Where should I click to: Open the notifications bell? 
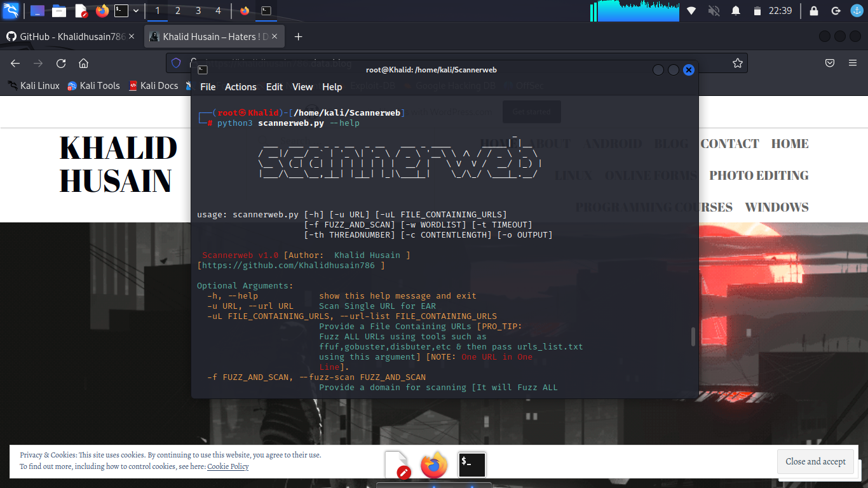point(736,11)
